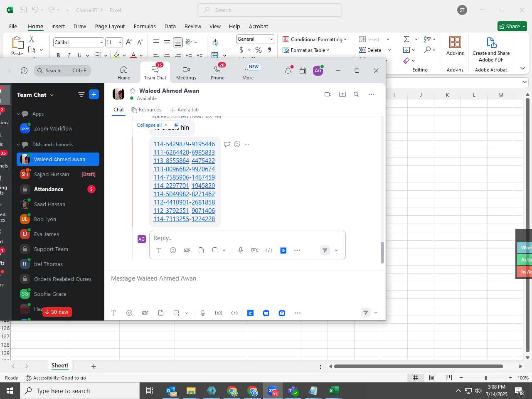
Task: Search within Waleed's chat
Action: (x=356, y=94)
